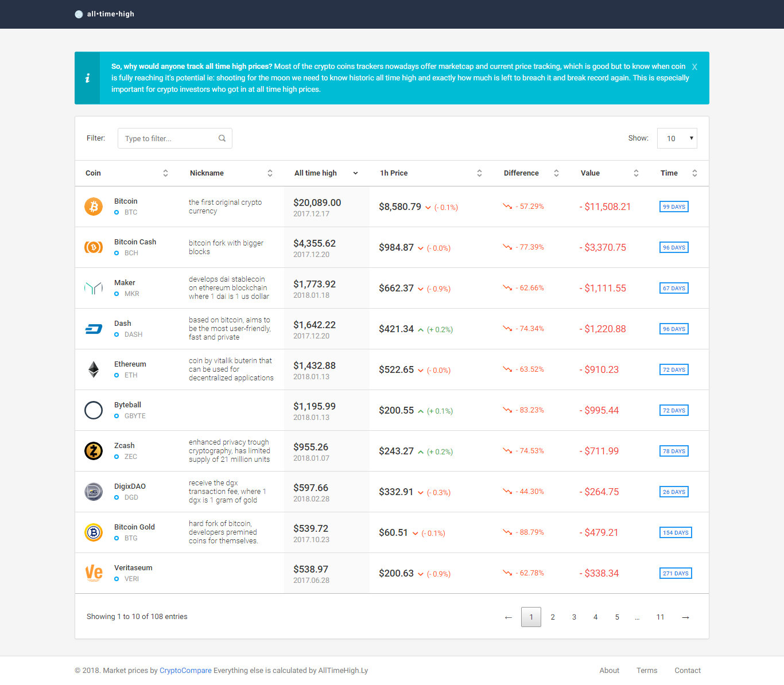
Task: Select current pagination page 1
Action: point(531,617)
